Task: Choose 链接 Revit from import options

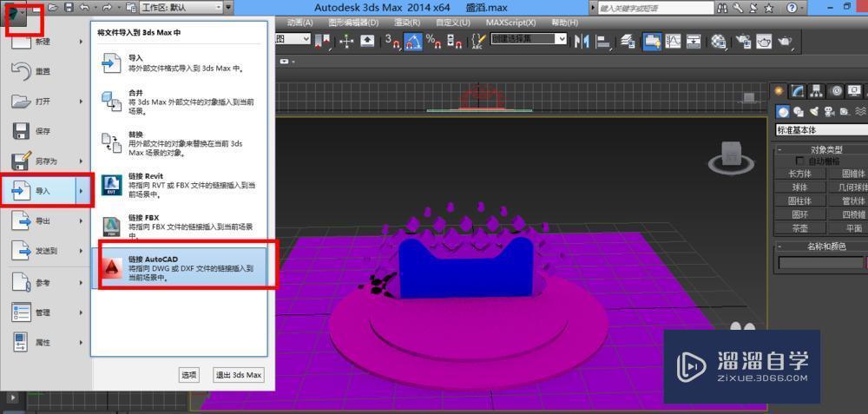Action: [x=179, y=185]
